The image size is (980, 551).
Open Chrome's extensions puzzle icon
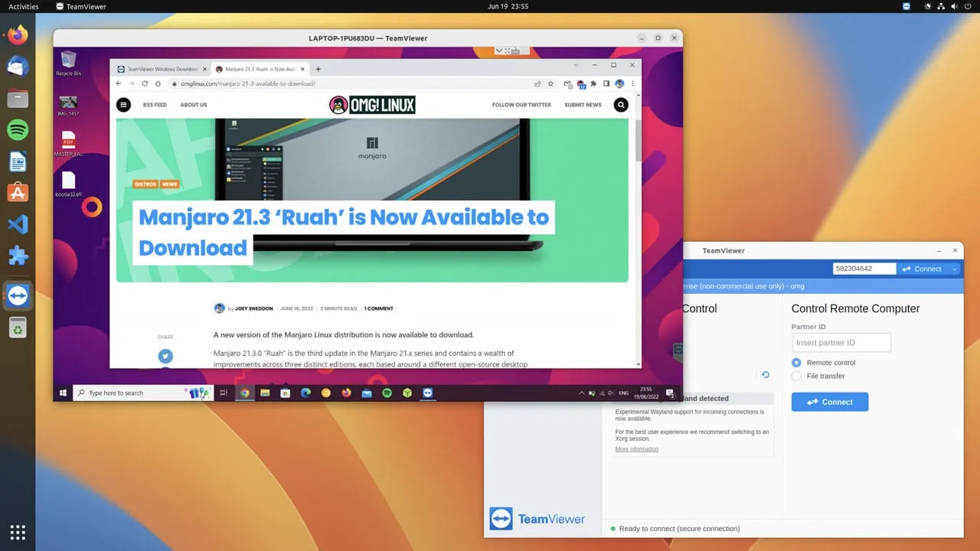(593, 84)
